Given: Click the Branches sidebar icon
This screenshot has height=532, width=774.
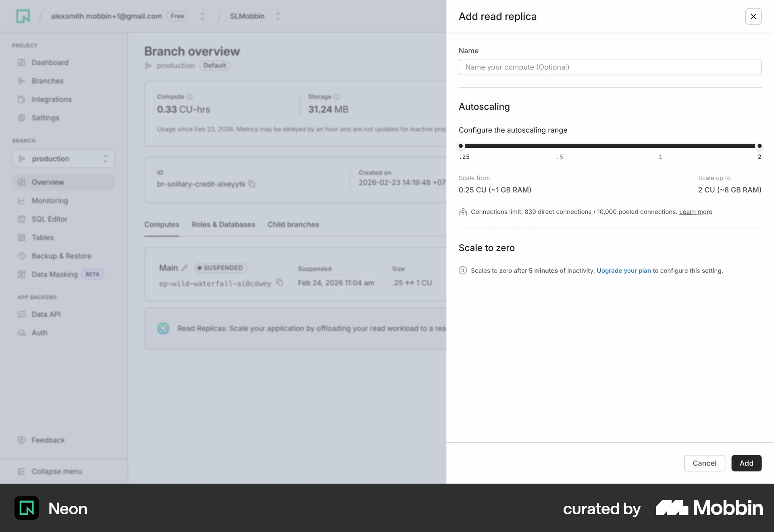Looking at the screenshot, I should point(21,81).
